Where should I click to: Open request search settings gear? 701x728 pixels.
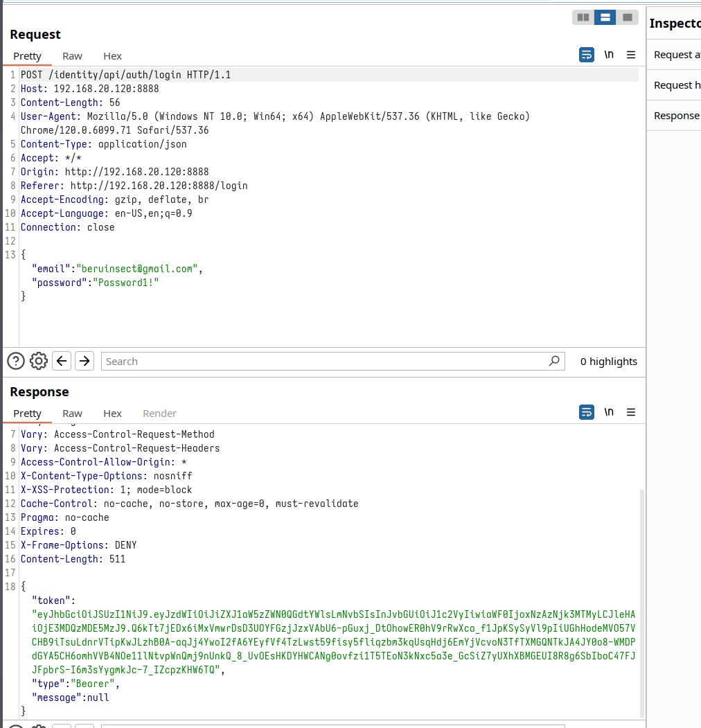(x=39, y=361)
